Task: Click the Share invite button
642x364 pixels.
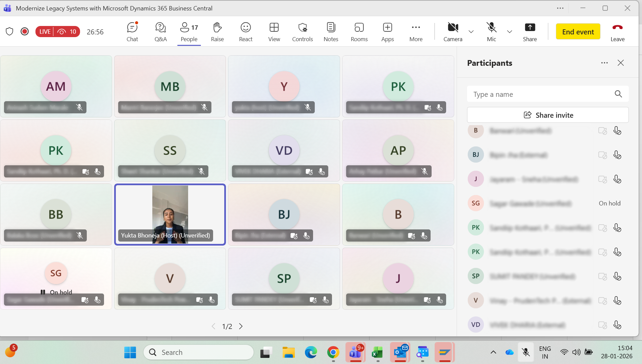Action: click(548, 115)
